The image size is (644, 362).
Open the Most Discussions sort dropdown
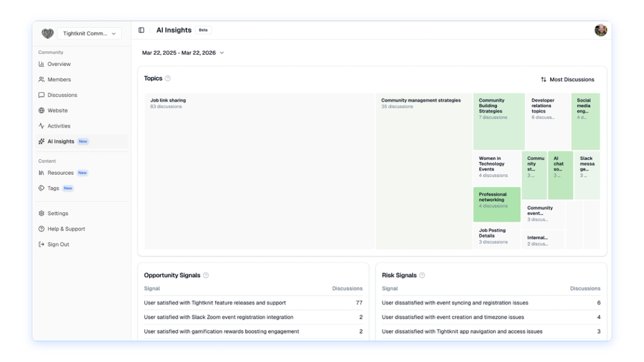pyautogui.click(x=567, y=80)
